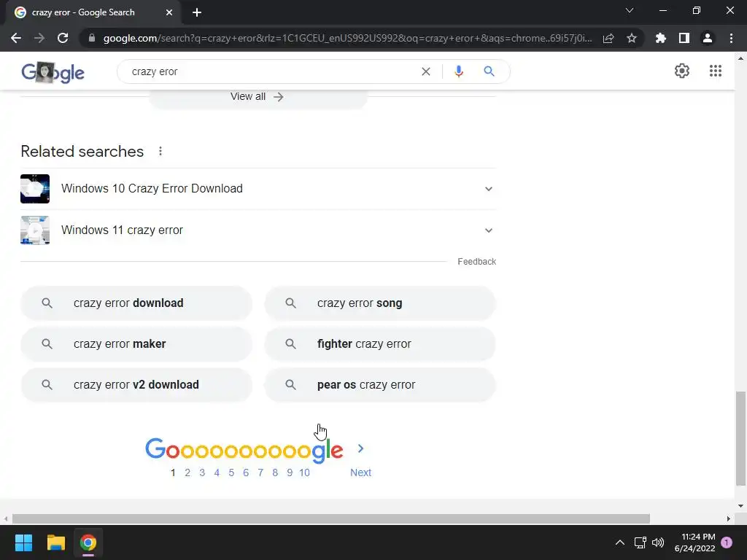Click the scroll-right arrow of horizontal scrollbar
Image resolution: width=747 pixels, height=560 pixels.
tap(729, 518)
